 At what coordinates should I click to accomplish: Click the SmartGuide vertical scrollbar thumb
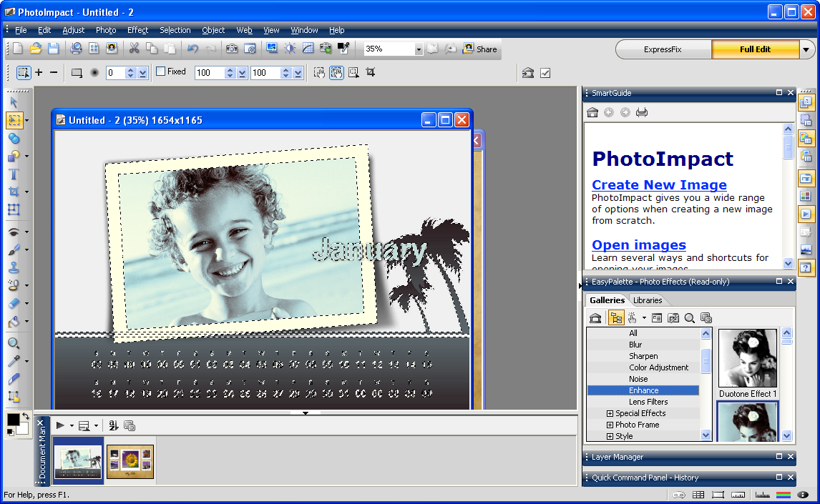click(788, 147)
